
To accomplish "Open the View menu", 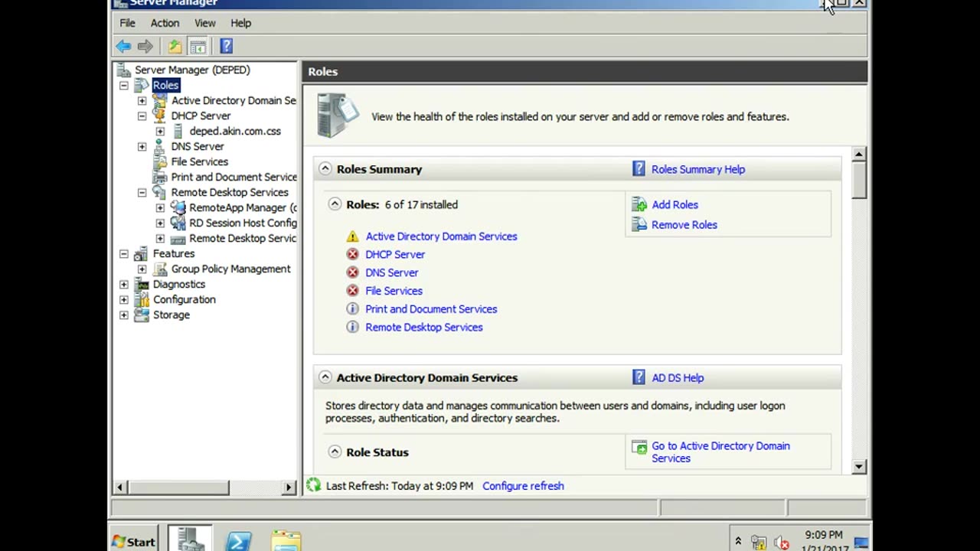I will pos(204,23).
